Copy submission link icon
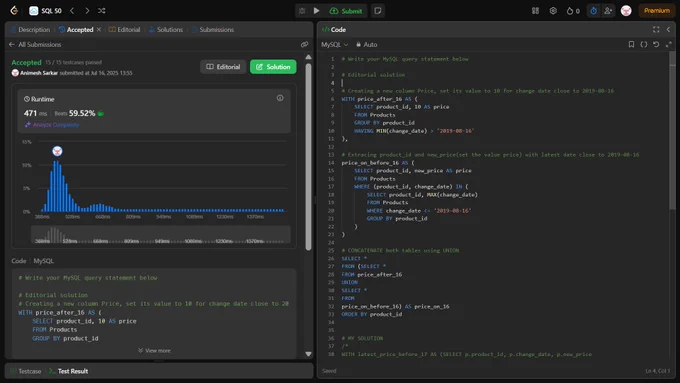This screenshot has width=680, height=383. 304,44
